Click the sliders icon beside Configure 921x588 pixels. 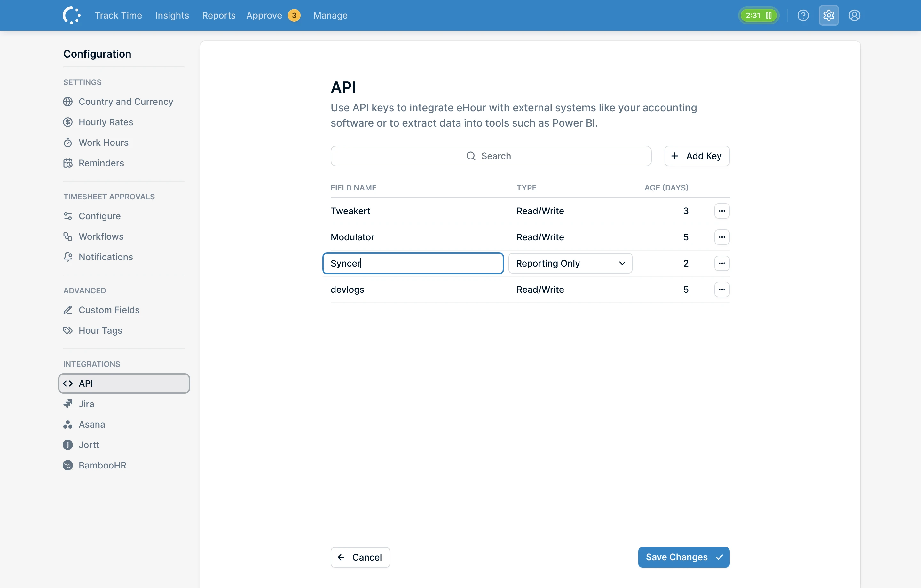click(x=68, y=216)
